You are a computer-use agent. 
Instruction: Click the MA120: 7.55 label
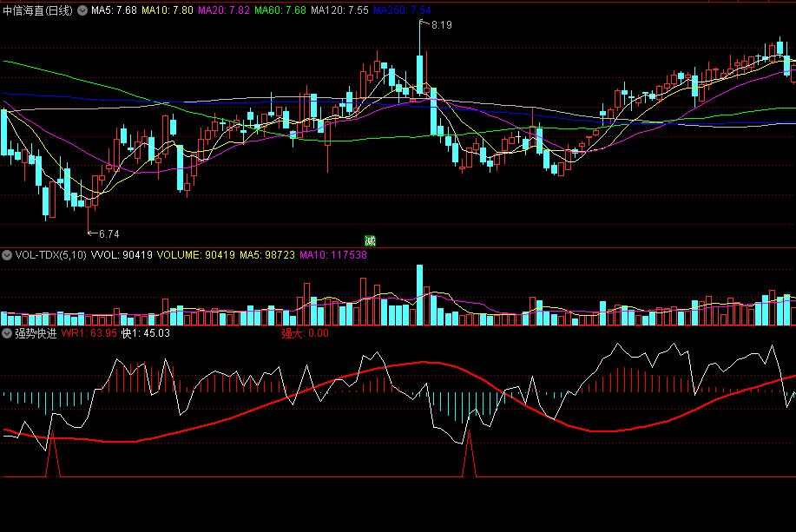click(339, 10)
